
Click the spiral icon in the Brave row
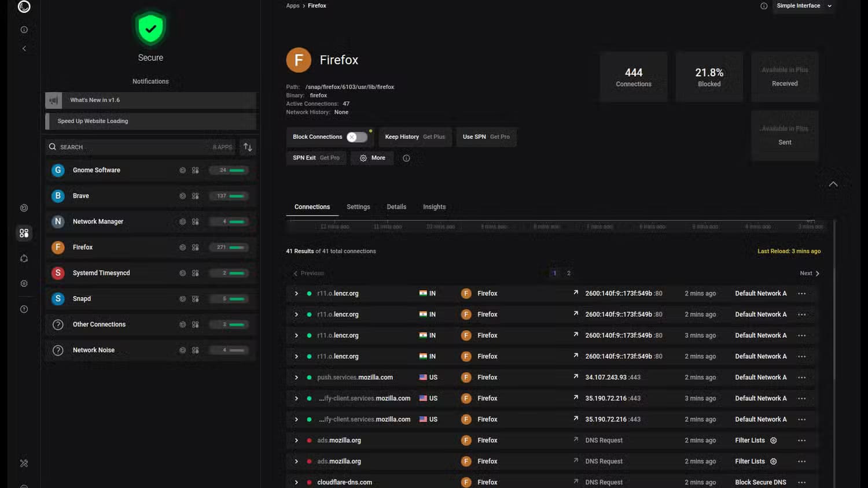182,196
